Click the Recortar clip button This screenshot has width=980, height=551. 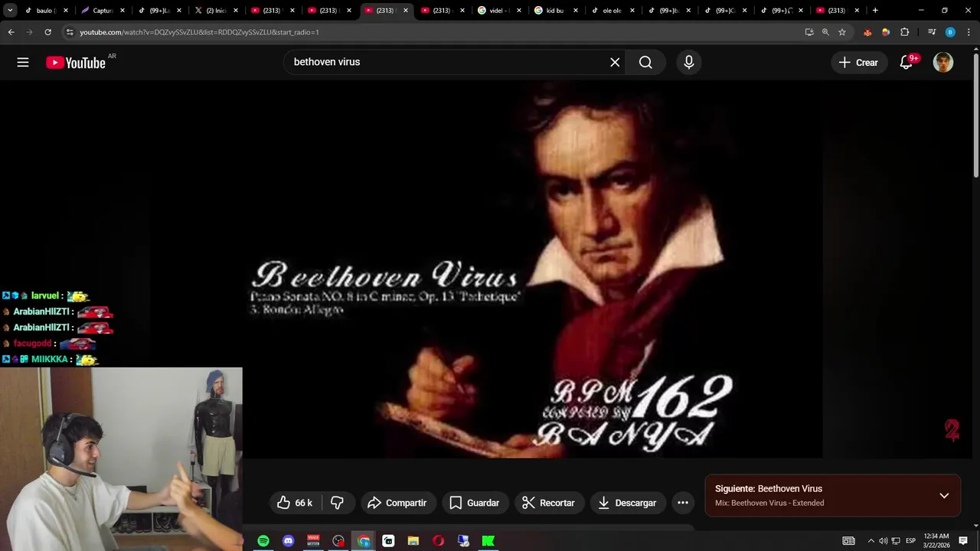coord(548,503)
